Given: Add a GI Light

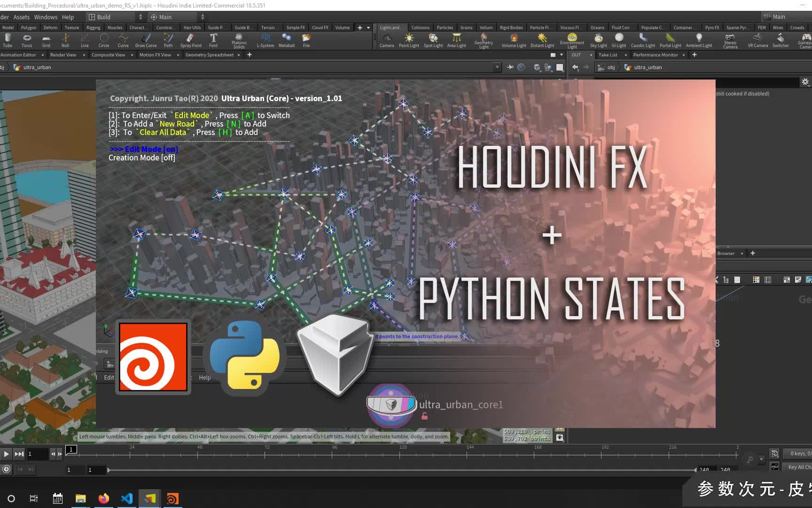Looking at the screenshot, I should pos(619,40).
